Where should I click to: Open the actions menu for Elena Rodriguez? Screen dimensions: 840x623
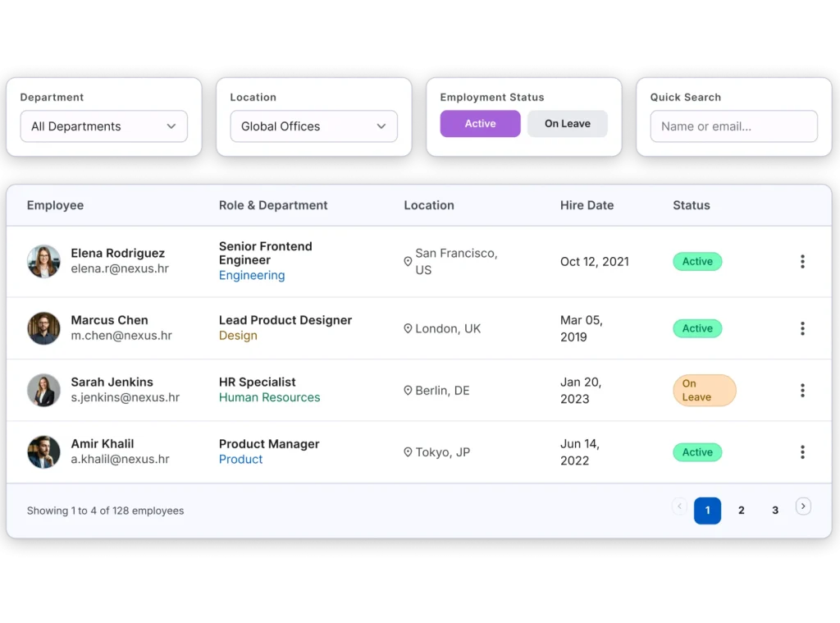[x=801, y=262]
